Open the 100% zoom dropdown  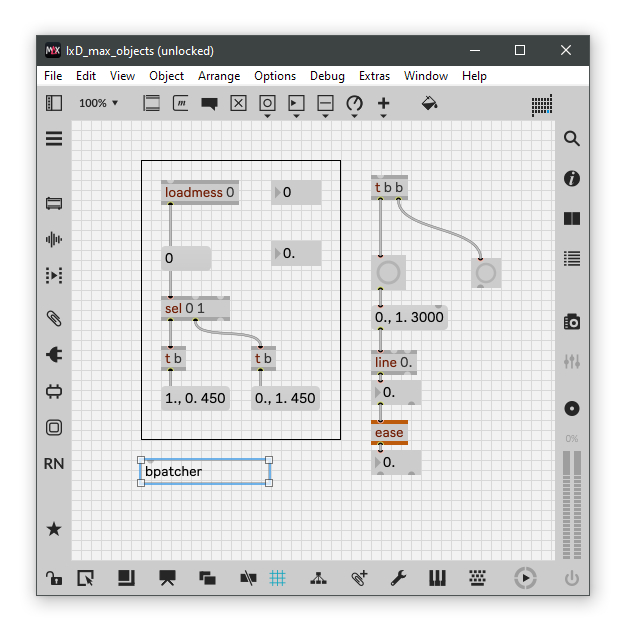tap(99, 103)
